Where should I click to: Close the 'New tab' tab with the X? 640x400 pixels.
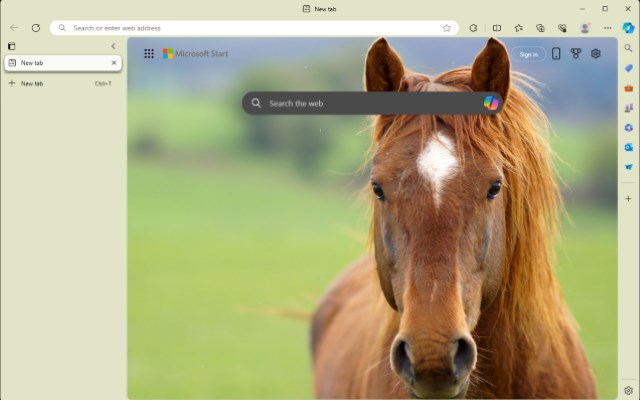(x=114, y=63)
